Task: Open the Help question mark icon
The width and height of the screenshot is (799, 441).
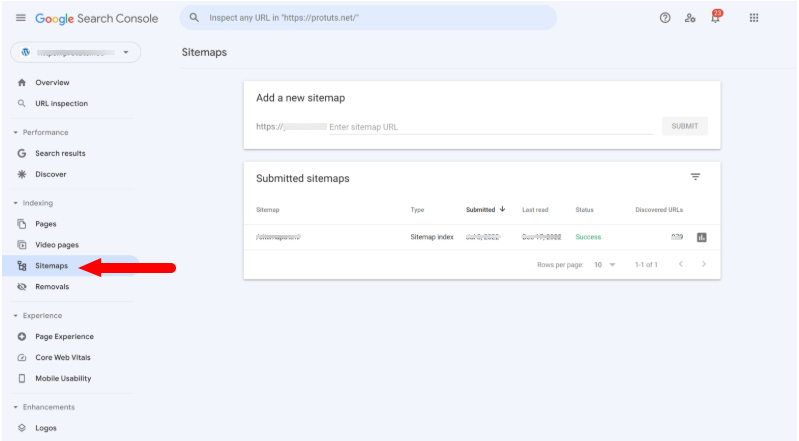Action: coord(665,18)
